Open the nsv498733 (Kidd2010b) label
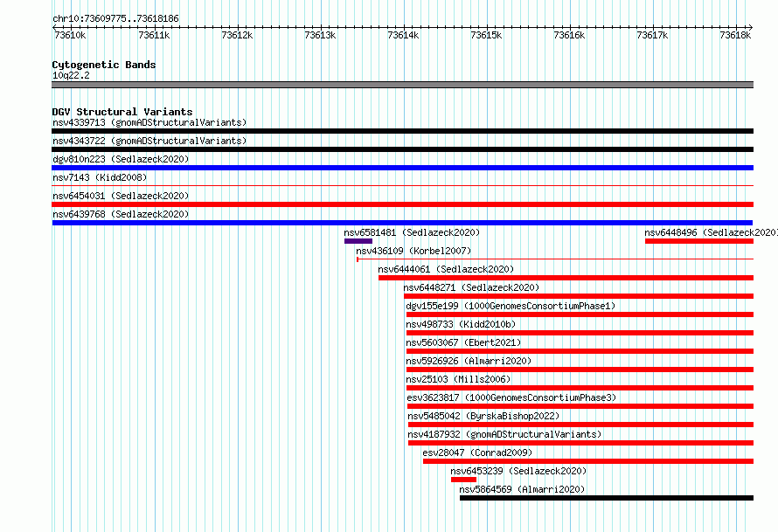The image size is (778, 532). (x=461, y=324)
